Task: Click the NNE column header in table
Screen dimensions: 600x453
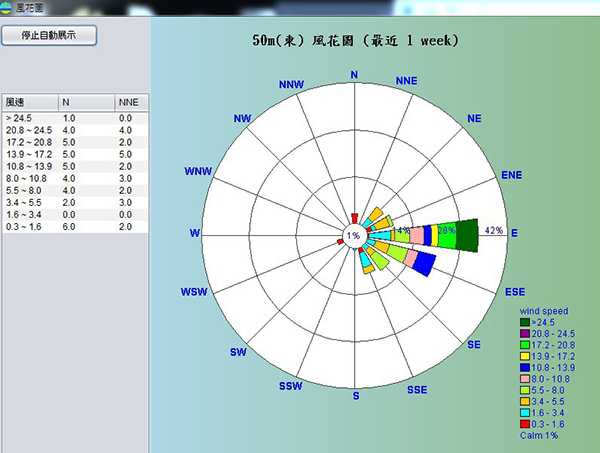Action: [x=131, y=103]
